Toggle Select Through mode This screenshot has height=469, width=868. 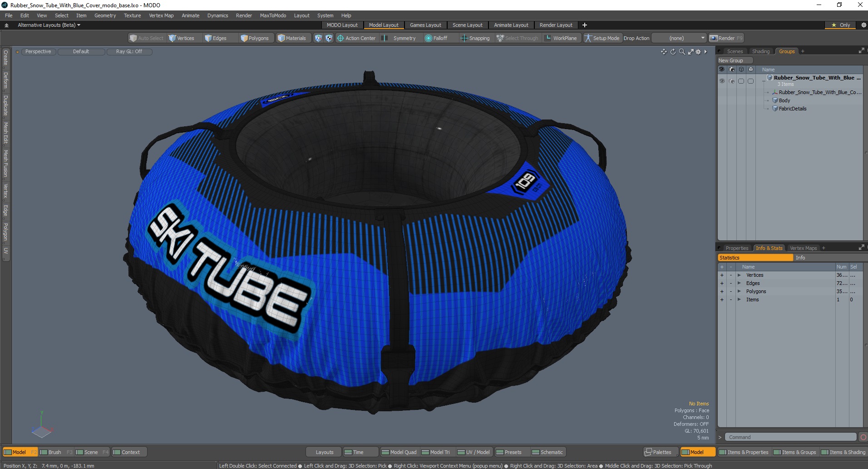(x=517, y=38)
